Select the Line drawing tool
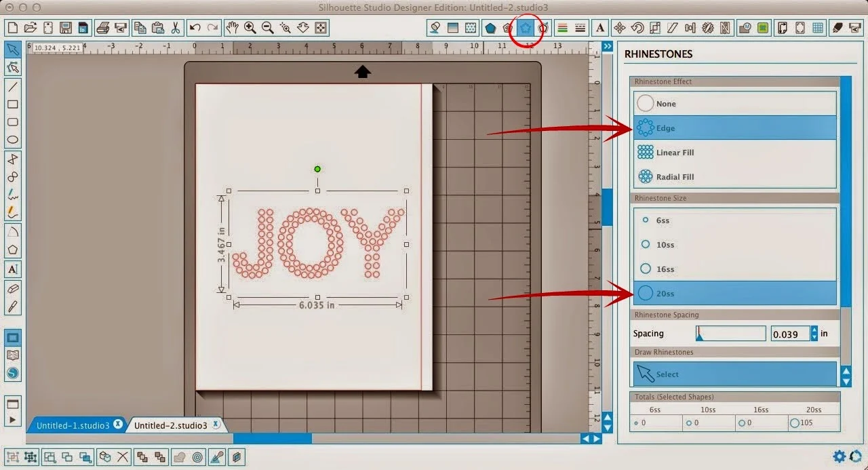The height and width of the screenshot is (470, 868). coord(12,87)
